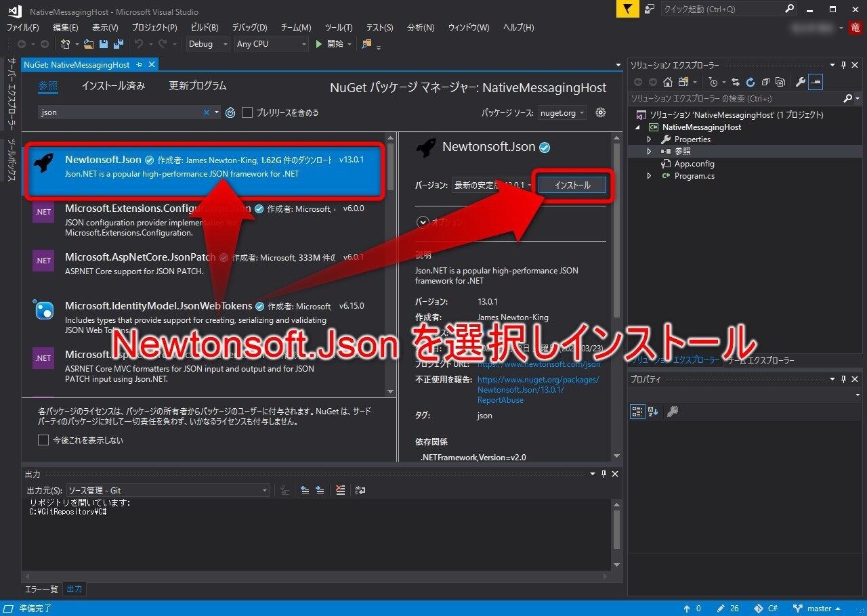Image resolution: width=867 pixels, height=616 pixels.
Task: Switch to the Installed tab in NuGet
Action: [113, 86]
